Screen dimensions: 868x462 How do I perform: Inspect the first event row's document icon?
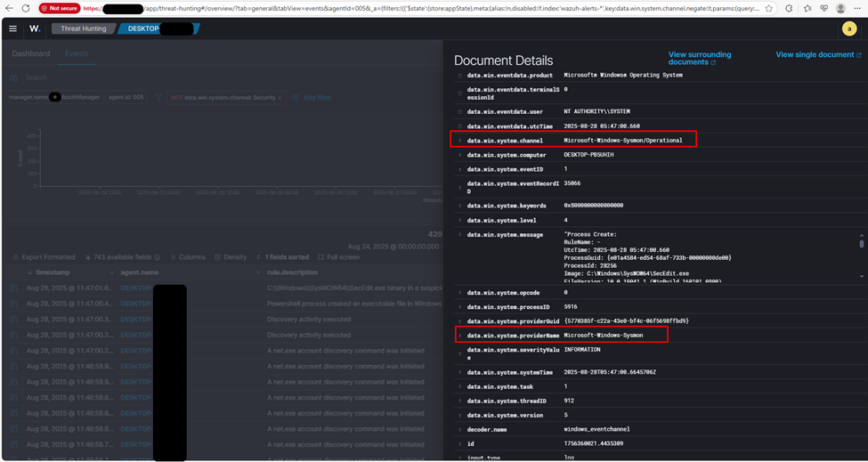(13, 288)
